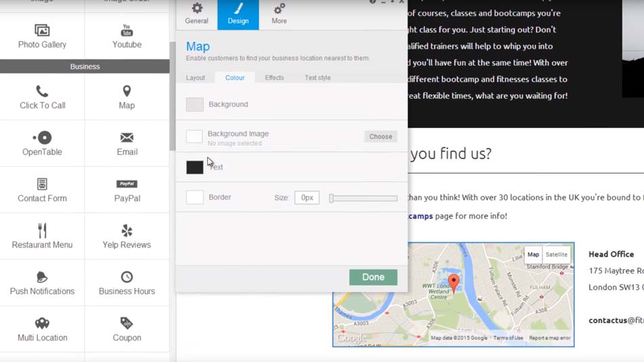Switch embedded map to Satellite view

tap(557, 254)
